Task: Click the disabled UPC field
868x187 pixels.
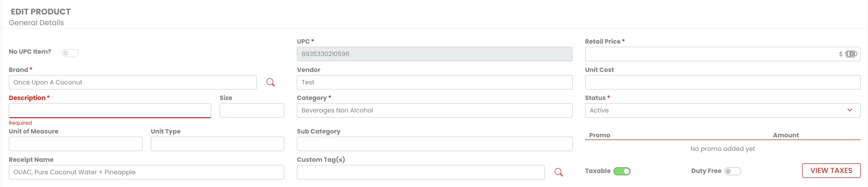Action: (x=434, y=54)
